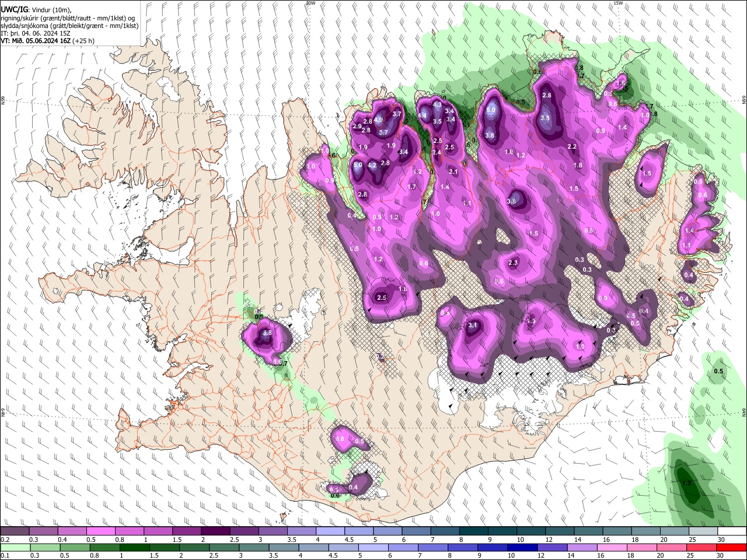Pick the dark purple 2–2.5 swatch in the top scale
This screenshot has height=560, width=747.
(x=215, y=531)
